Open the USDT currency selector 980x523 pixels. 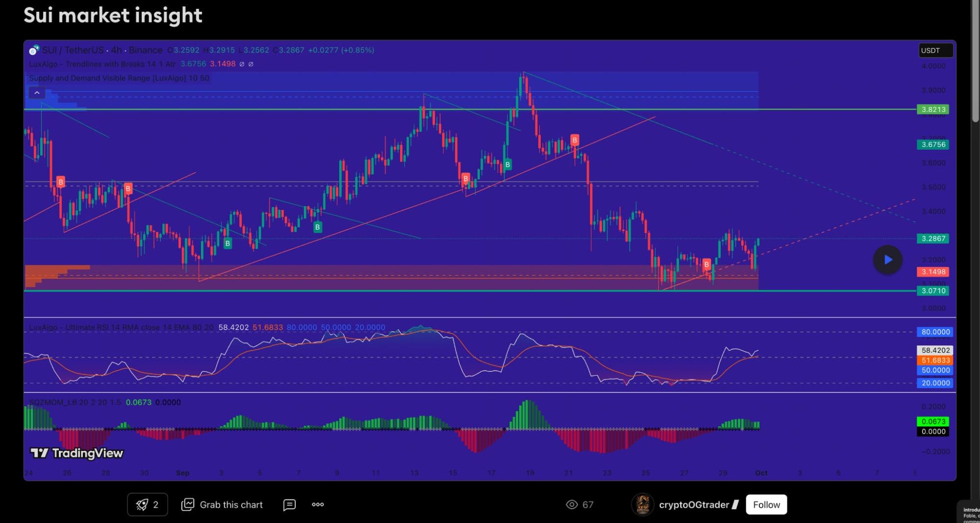[935, 51]
